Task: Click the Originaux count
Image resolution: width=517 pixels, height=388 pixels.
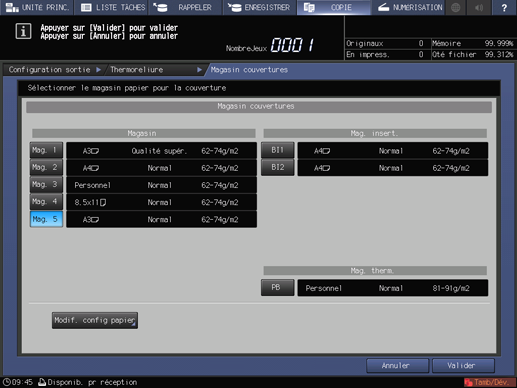Action: [421, 43]
